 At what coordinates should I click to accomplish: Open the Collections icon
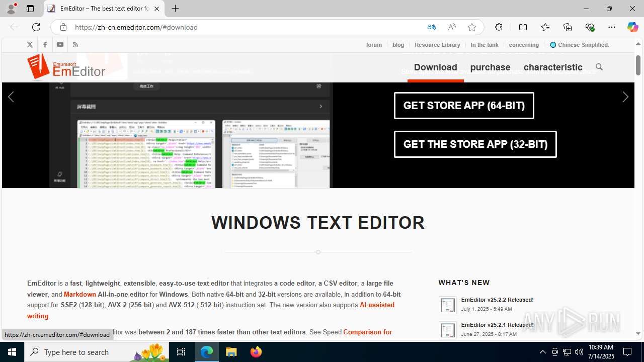point(568,27)
